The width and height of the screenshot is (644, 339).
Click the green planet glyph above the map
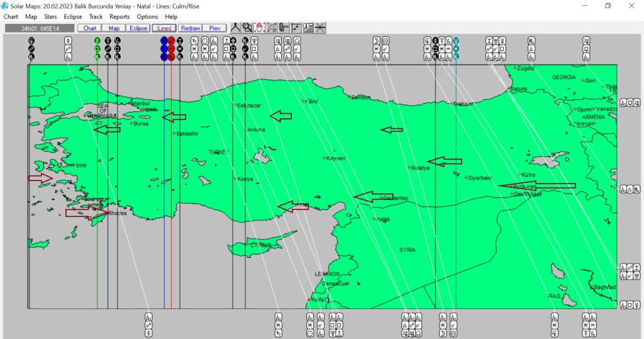point(97,41)
